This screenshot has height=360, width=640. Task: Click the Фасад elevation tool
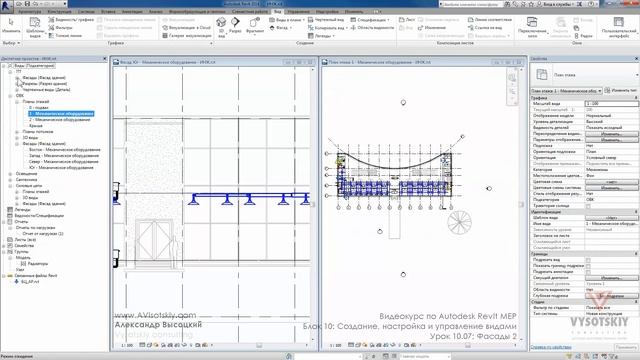click(x=281, y=28)
